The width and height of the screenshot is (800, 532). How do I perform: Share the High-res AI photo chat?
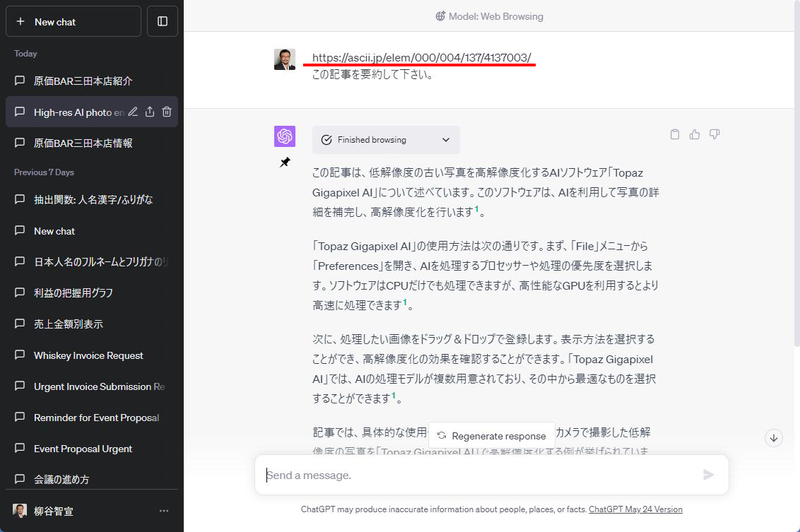click(149, 112)
